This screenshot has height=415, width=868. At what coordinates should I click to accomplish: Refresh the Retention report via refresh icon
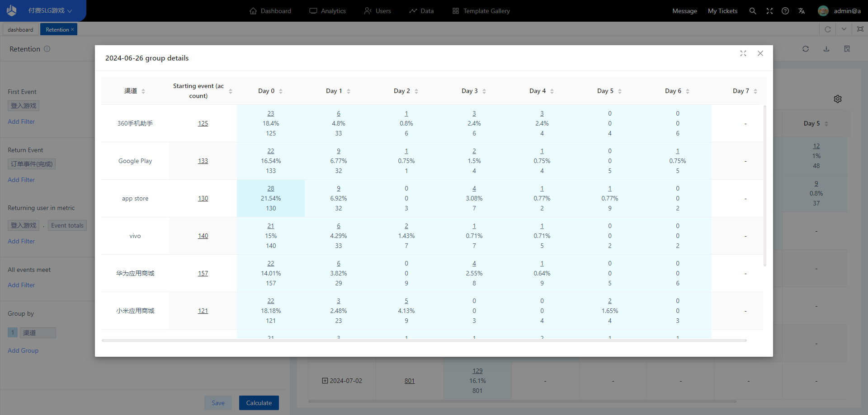[x=806, y=49]
